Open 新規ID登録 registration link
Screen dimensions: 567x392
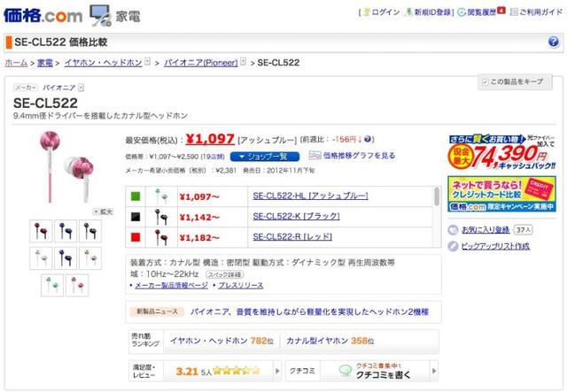[x=432, y=12]
